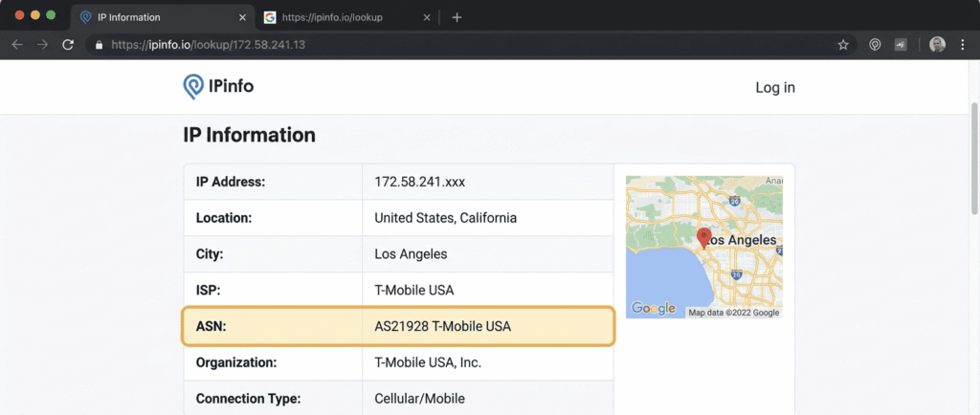This screenshot has width=980, height=415.
Task: Switch to the https://ipinfo.io/lookup tab
Action: click(x=346, y=17)
